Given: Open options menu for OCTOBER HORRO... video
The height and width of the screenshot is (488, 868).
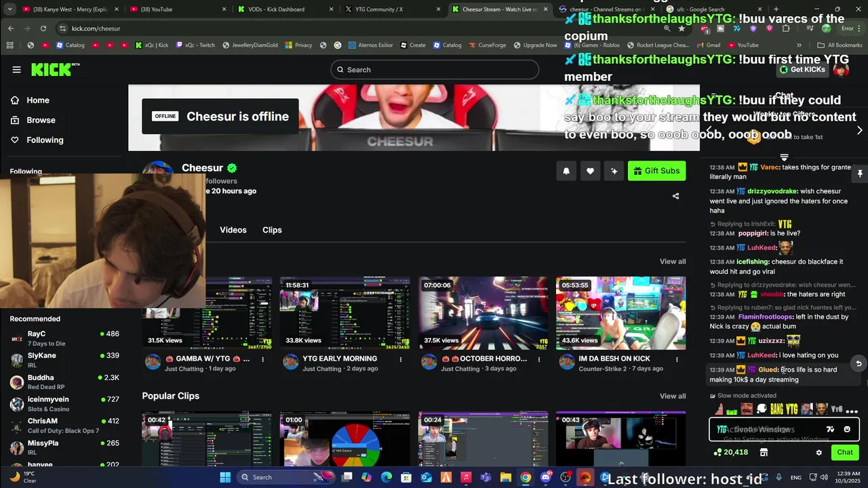Looking at the screenshot, I should [x=538, y=359].
